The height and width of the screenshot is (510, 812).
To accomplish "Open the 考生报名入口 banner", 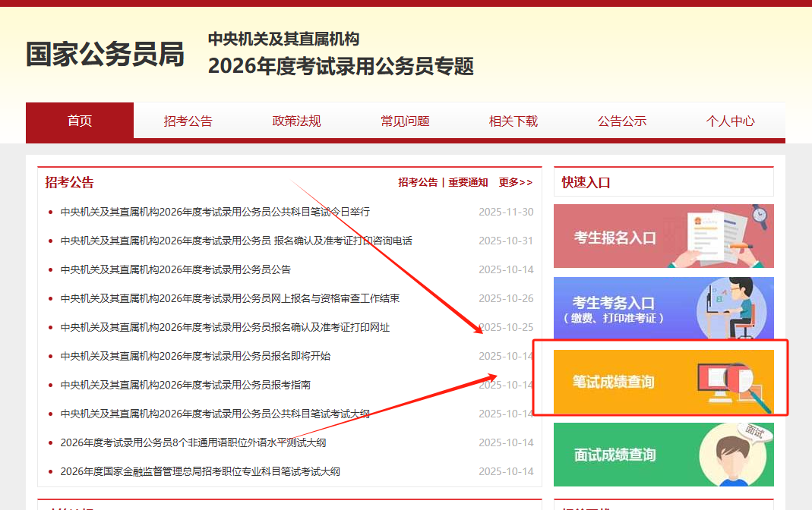I will [663, 236].
